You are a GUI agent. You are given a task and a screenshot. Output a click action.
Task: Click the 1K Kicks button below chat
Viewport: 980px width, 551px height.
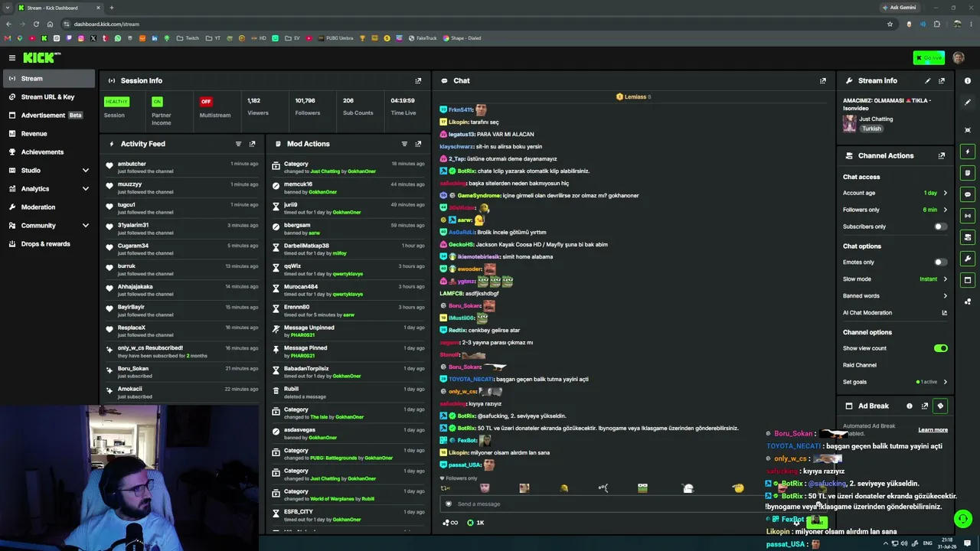(475, 523)
